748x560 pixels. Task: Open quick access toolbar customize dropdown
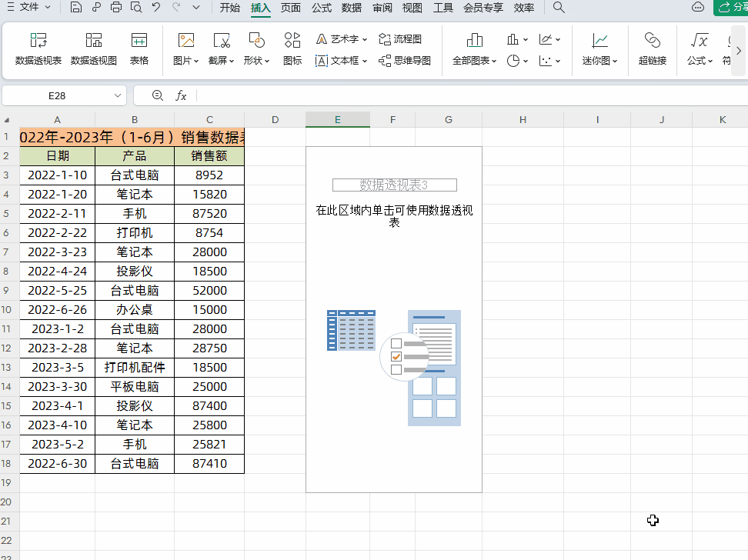[x=196, y=7]
